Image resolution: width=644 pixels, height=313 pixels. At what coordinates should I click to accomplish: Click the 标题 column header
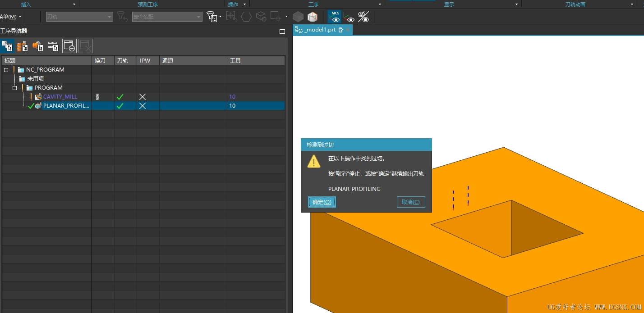[46, 60]
